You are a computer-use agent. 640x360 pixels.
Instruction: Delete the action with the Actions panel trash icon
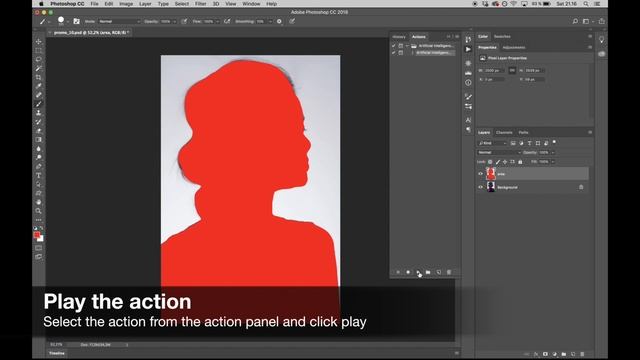point(449,272)
